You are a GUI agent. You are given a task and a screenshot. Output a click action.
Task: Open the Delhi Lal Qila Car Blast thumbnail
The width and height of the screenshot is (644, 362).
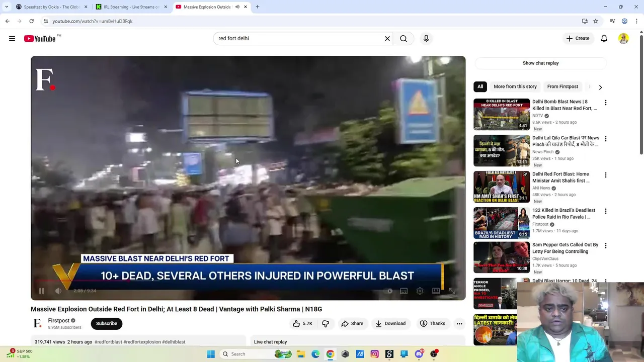pos(502,151)
